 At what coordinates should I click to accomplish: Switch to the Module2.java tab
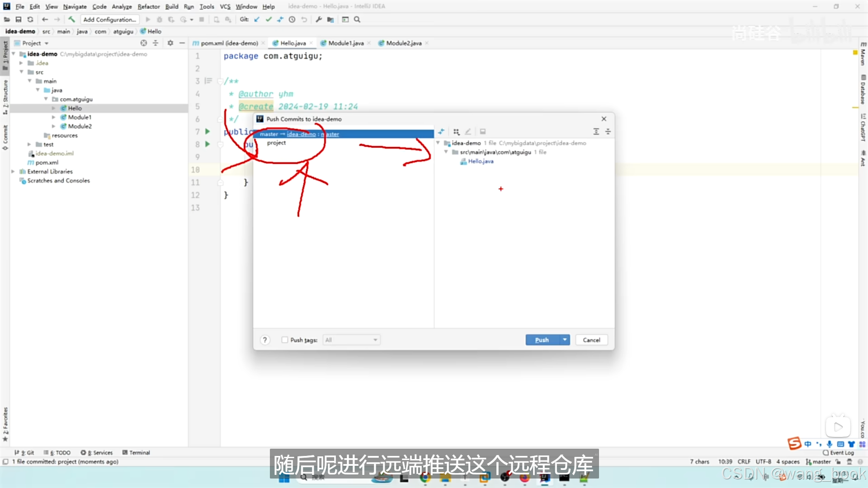tap(403, 43)
